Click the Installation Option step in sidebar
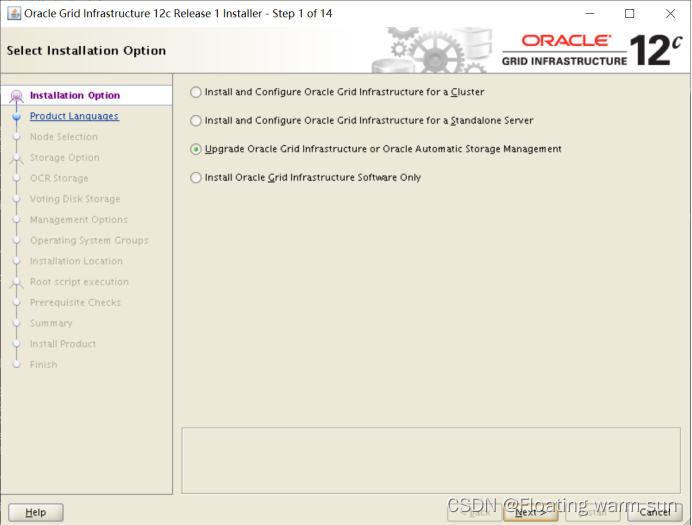This screenshot has height=525, width=692. [75, 95]
